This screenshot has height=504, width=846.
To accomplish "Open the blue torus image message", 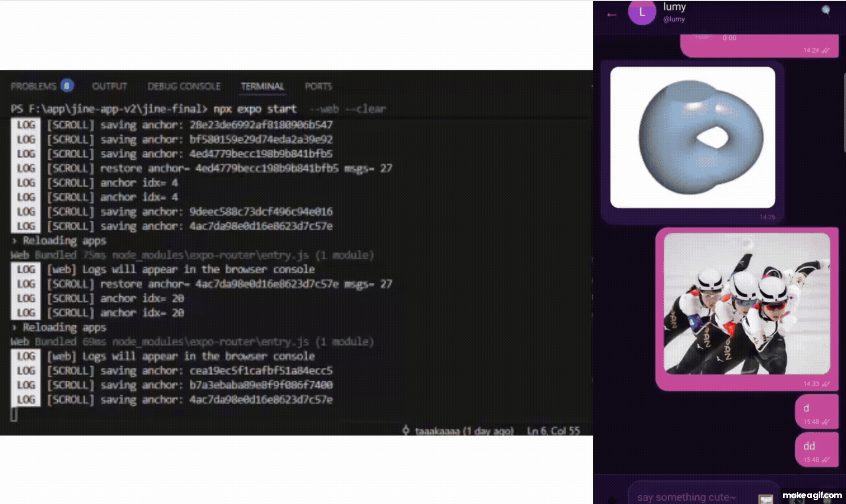I will [692, 137].
